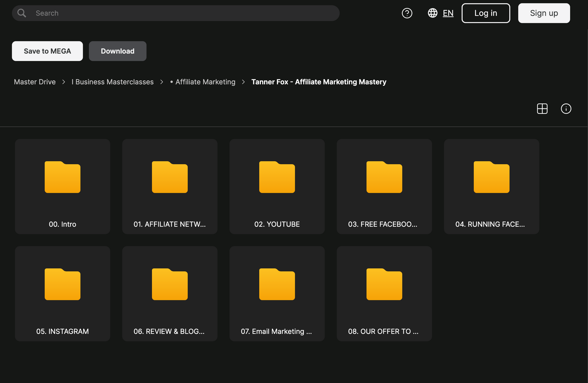Click the Log in button

(486, 13)
